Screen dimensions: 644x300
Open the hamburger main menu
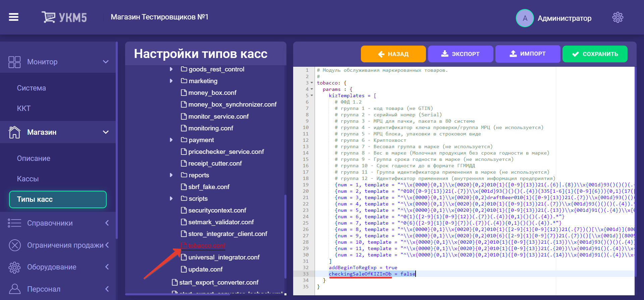(x=14, y=17)
